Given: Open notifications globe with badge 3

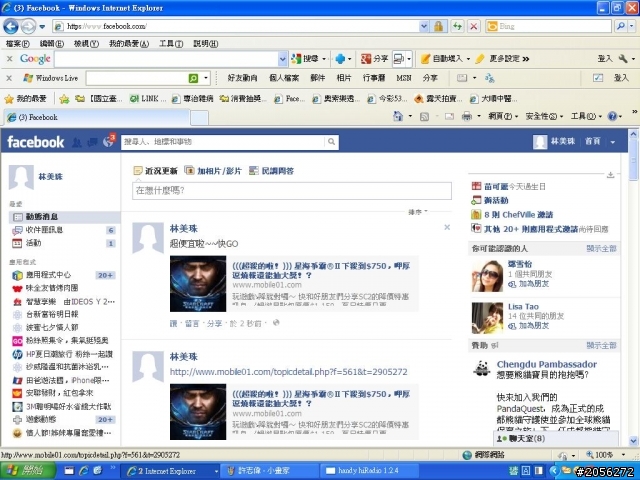Looking at the screenshot, I should click(x=109, y=140).
